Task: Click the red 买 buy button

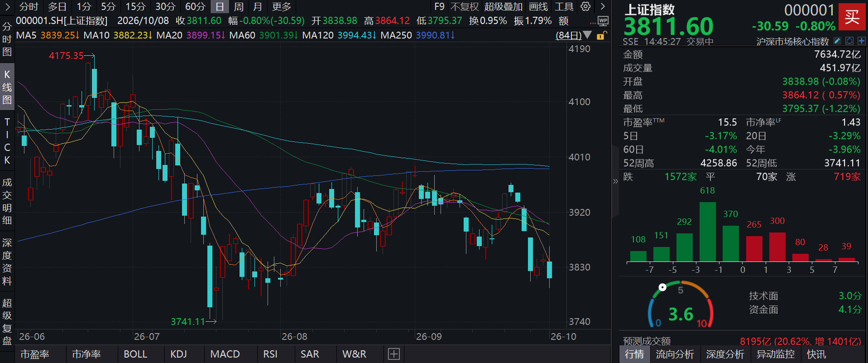Action: pyautogui.click(x=852, y=17)
